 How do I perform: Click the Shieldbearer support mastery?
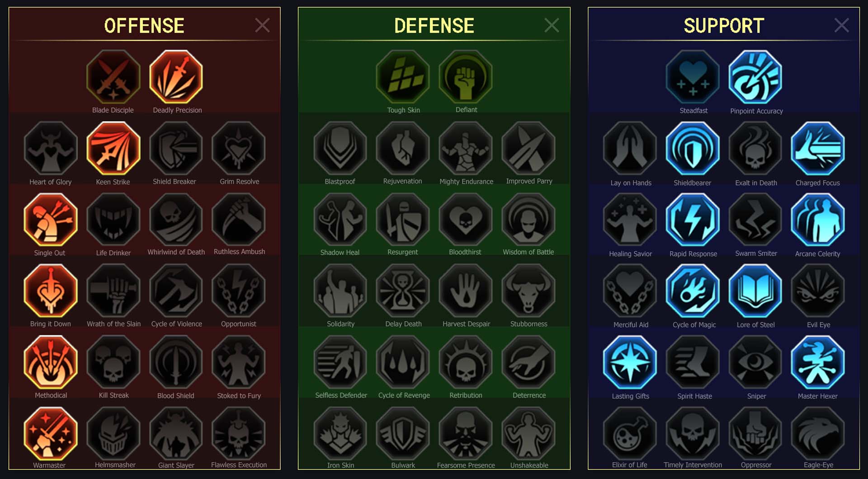693,148
